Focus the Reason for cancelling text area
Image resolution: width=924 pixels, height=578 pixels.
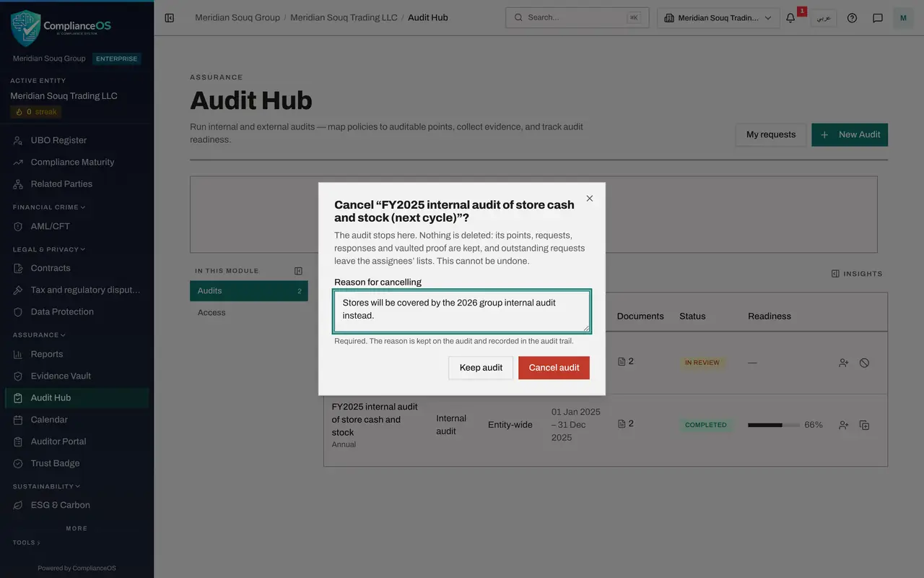pos(462,311)
